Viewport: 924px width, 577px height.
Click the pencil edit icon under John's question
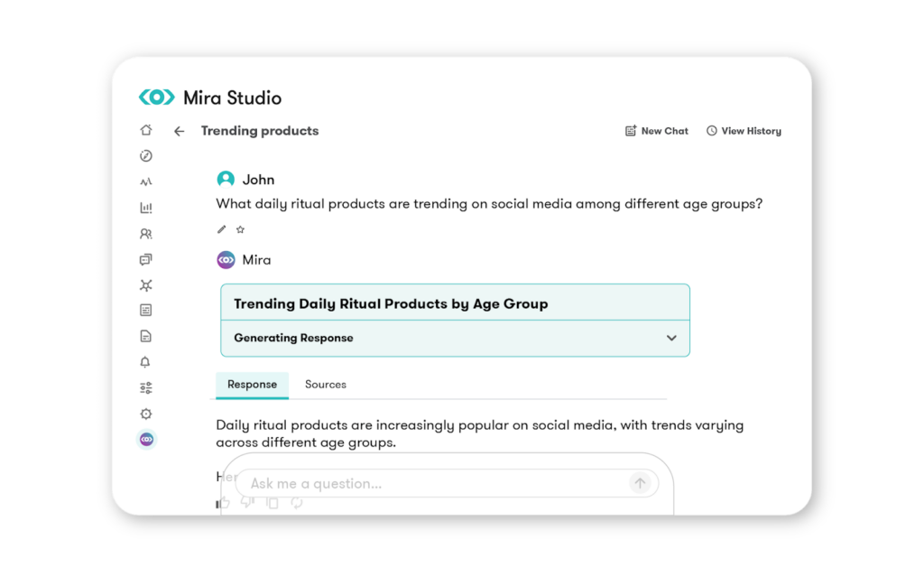tap(222, 229)
